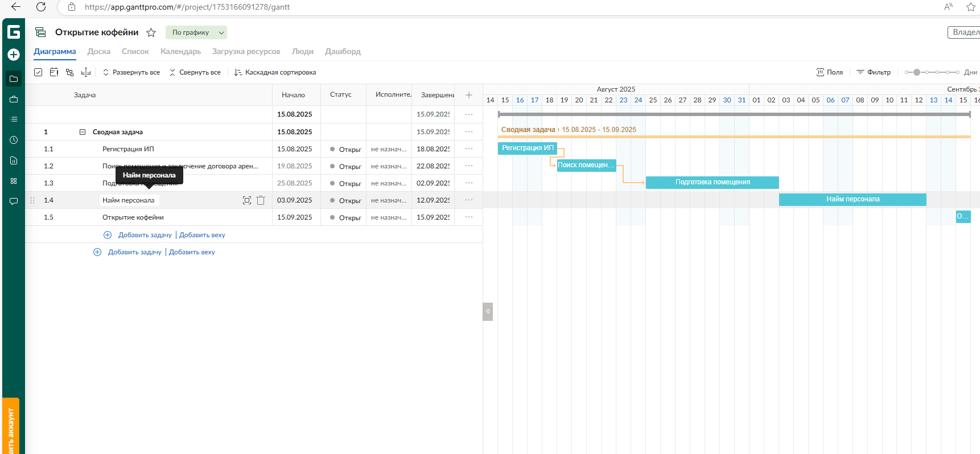Collapse the left grid panel with the divider arrow
980x454 pixels.
pyautogui.click(x=488, y=311)
